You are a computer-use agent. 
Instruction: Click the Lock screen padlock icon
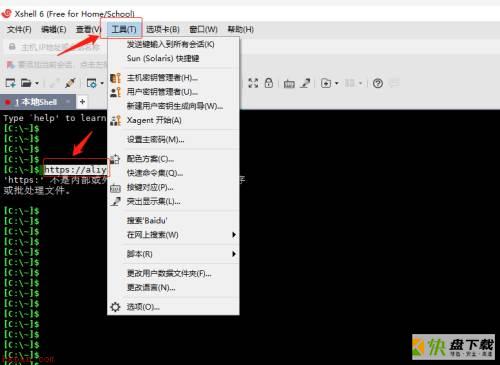[x=269, y=83]
